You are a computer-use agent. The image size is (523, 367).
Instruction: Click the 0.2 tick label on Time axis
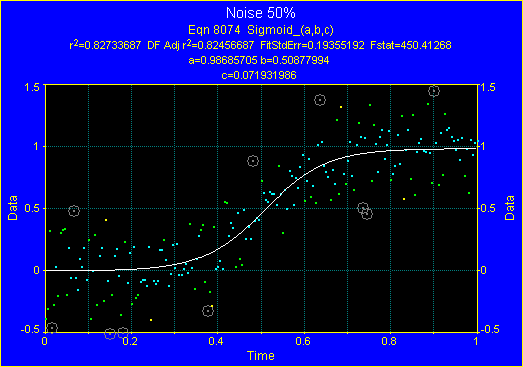click(x=130, y=341)
